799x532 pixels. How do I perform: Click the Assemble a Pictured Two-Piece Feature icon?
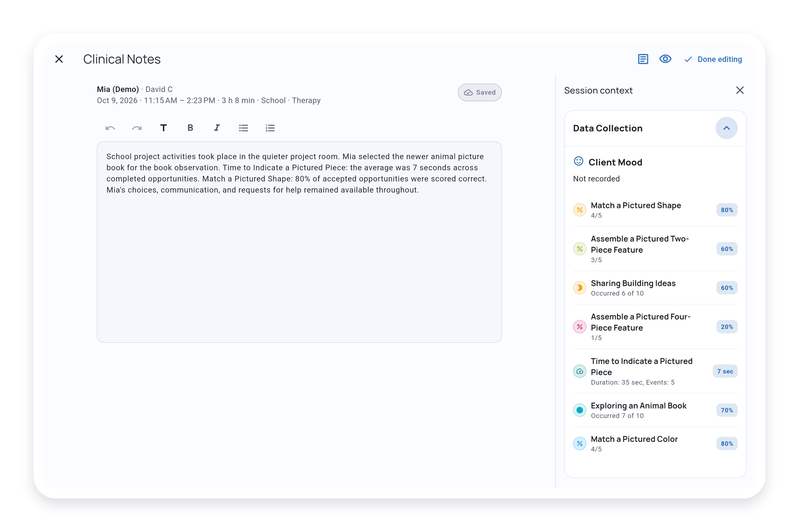[580, 249]
